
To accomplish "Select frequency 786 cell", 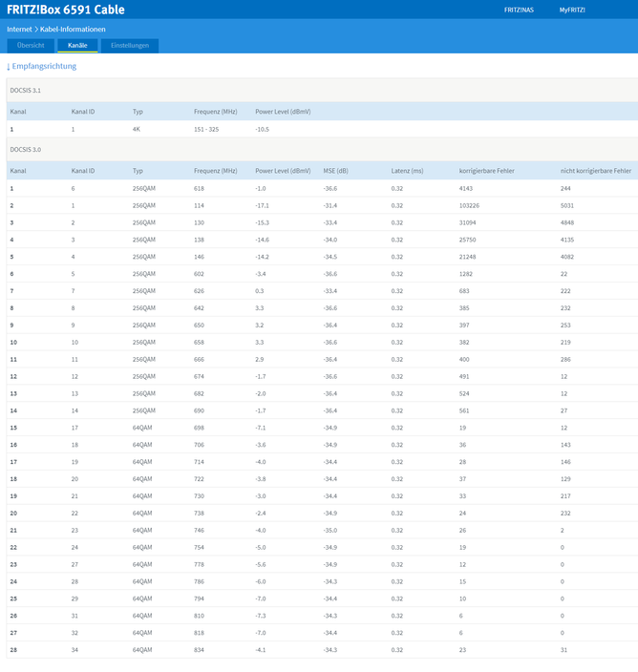I will coord(199,582).
